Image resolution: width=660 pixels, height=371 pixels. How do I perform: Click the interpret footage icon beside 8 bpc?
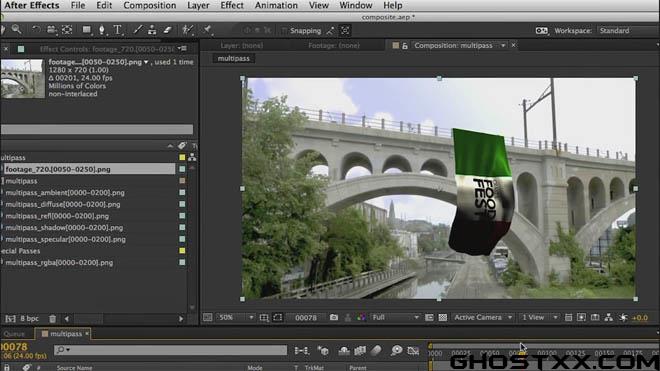point(11,319)
